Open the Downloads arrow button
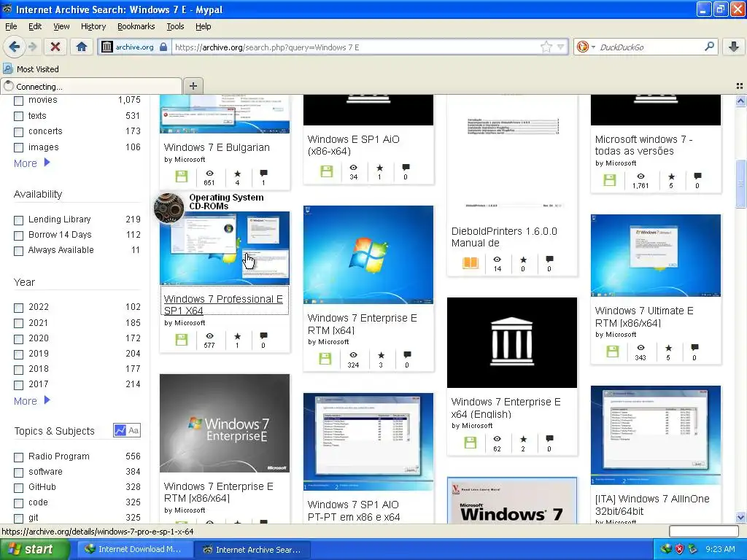747x560 pixels. (734, 47)
